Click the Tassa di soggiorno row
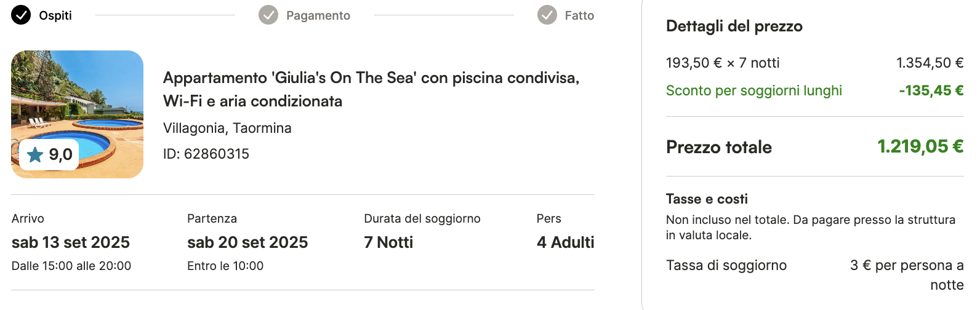 (x=815, y=275)
